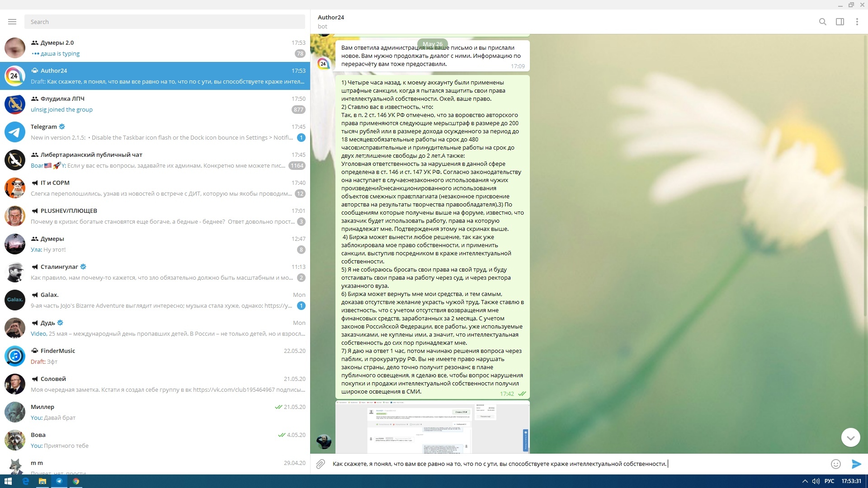
Task: Open the Author24 header title
Action: click(331, 17)
